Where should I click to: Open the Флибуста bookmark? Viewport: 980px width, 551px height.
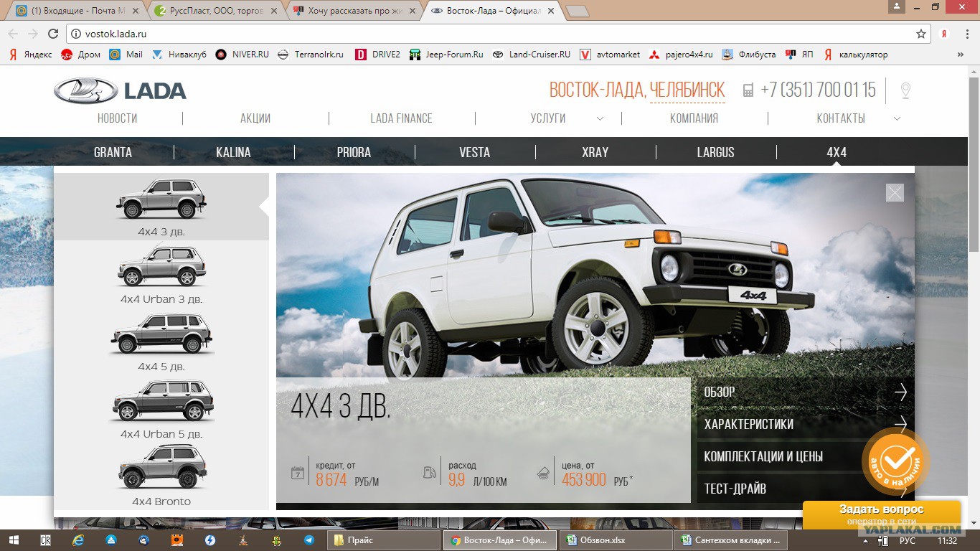748,55
